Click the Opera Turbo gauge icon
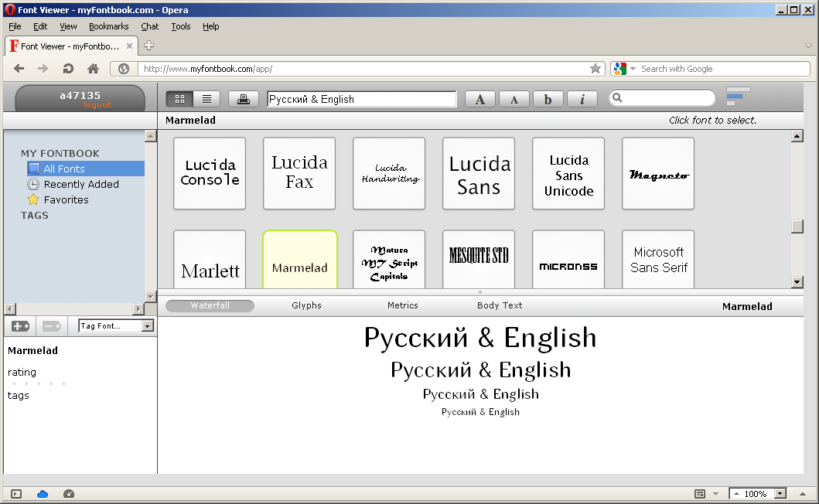819x504 pixels. [x=68, y=493]
